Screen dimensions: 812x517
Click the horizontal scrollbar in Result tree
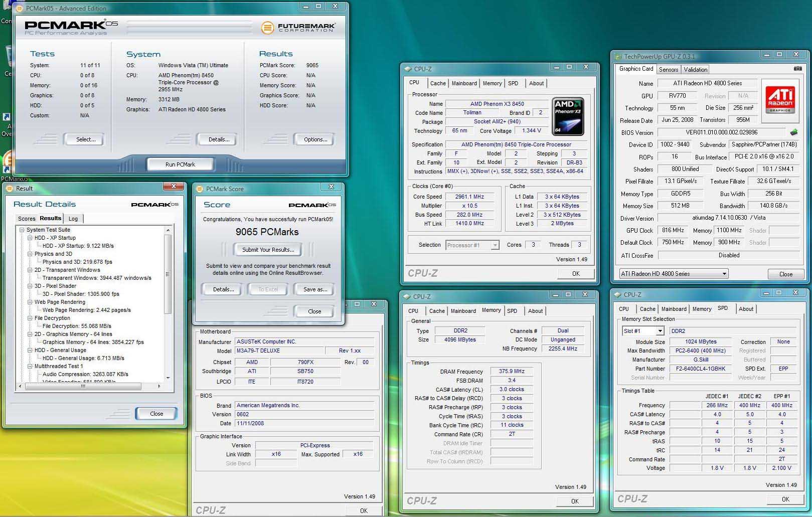coord(82,386)
